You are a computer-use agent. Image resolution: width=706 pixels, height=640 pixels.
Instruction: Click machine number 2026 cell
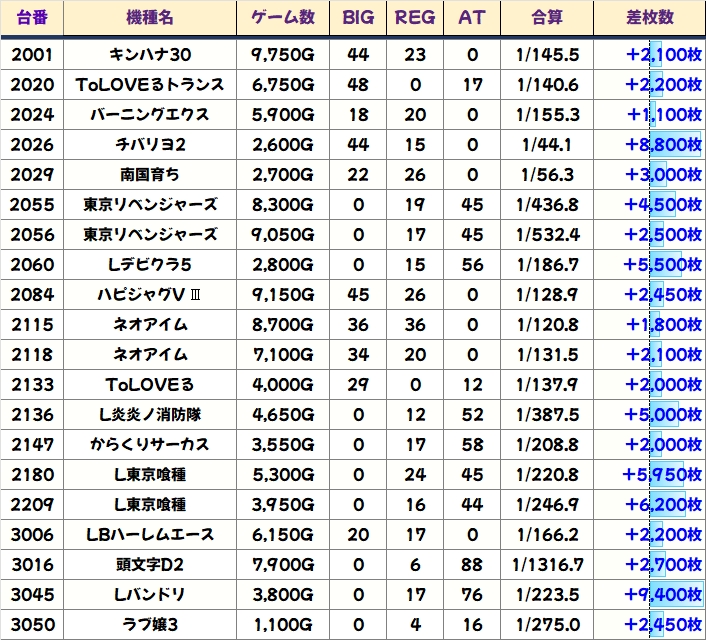point(32,144)
